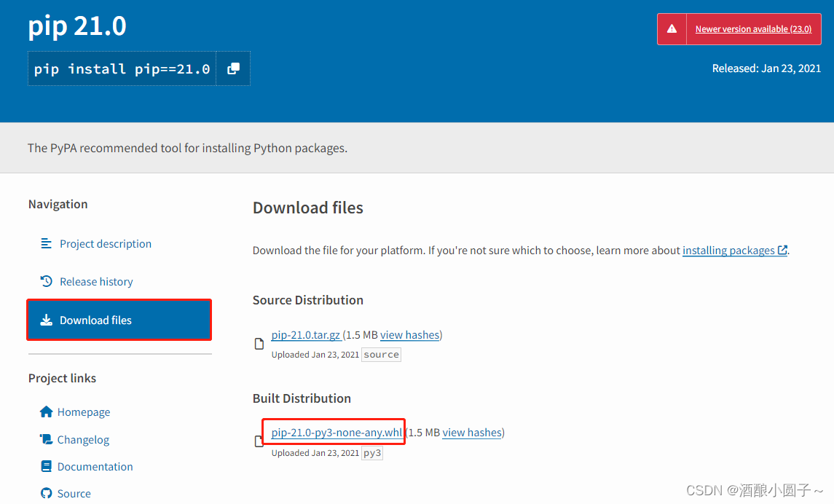Image resolution: width=834 pixels, height=504 pixels.
Task: Download pip-21.0.tar.gz source file
Action: click(305, 335)
